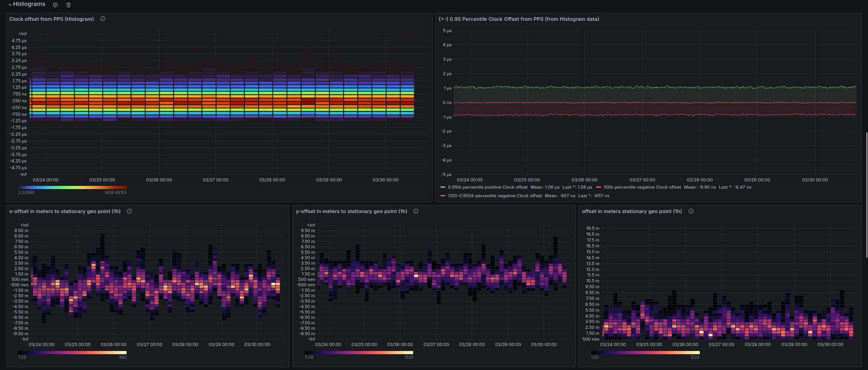Screen dimensions: 868x370
Task: Click the rainbow color scale under Clock offset histogram
Action: [x=72, y=187]
